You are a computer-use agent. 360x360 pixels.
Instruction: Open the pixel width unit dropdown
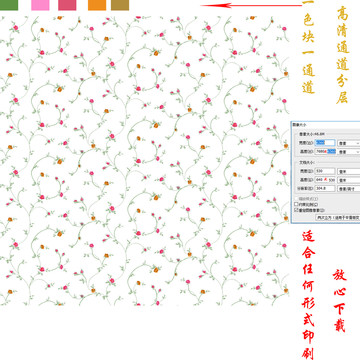pos(349,143)
